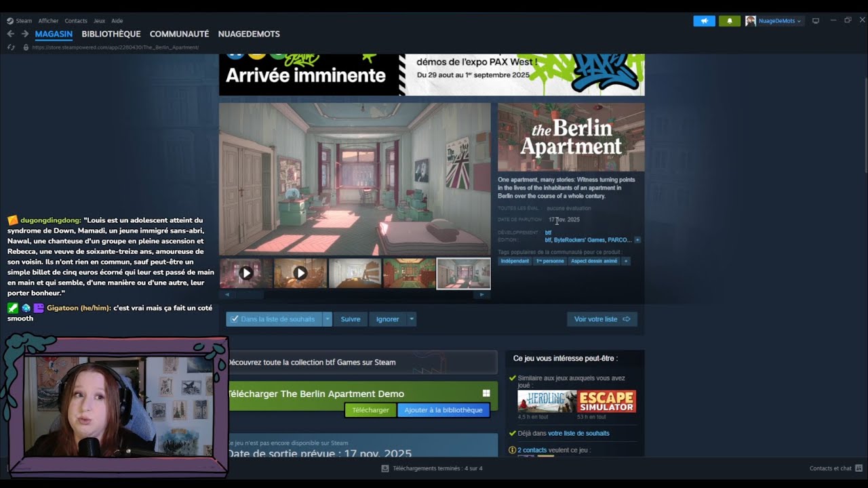
Task: Click the green Télécharger demo button
Action: (x=370, y=410)
